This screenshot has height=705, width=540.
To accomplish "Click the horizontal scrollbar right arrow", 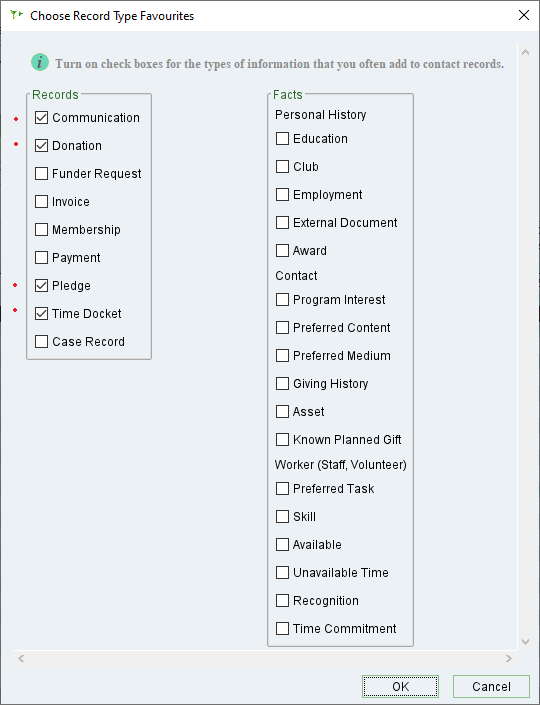I will pos(509,658).
